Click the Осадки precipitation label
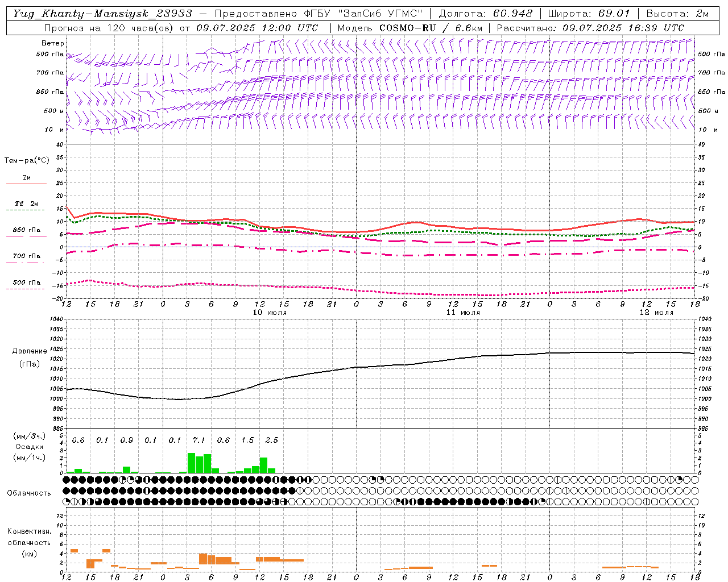728x582 pixels. coord(29,447)
